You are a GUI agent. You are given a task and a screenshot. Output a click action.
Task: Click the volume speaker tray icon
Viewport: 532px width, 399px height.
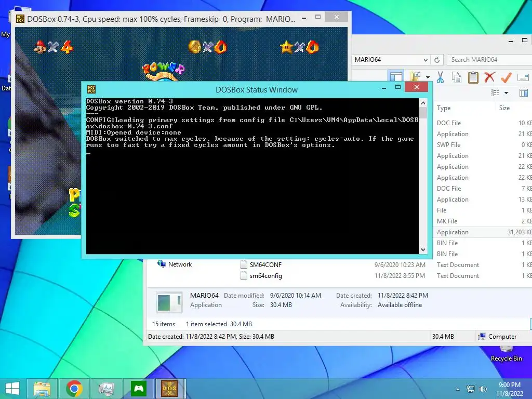tap(483, 389)
